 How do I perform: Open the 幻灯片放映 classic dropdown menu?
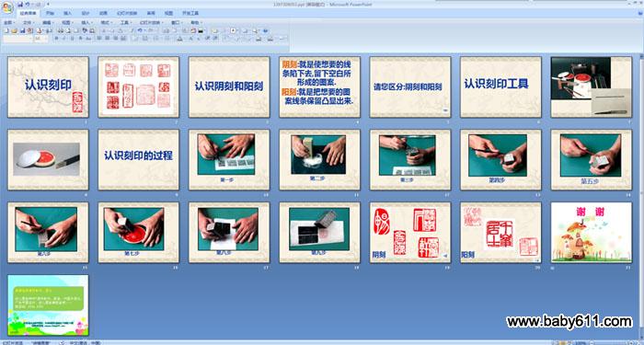coord(151,23)
